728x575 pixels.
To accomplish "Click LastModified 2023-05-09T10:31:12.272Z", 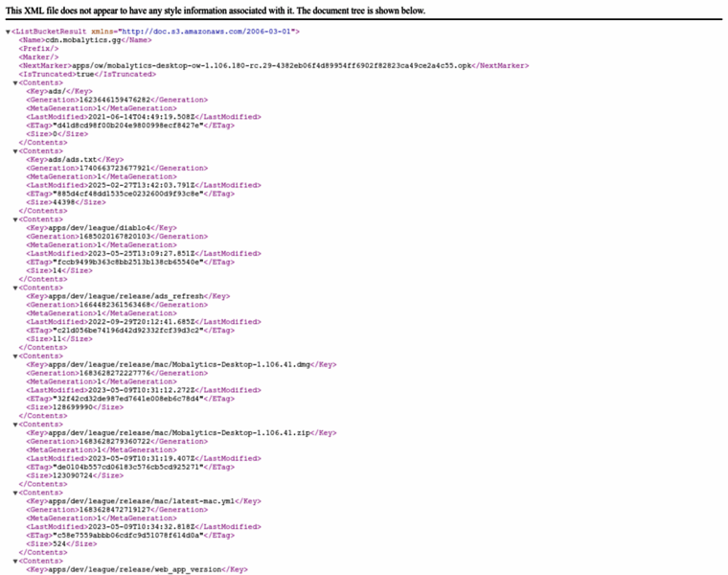I will click(x=142, y=390).
